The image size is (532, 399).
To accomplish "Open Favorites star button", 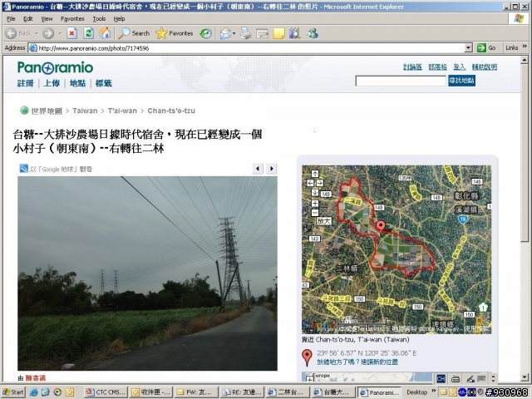I will (x=175, y=33).
